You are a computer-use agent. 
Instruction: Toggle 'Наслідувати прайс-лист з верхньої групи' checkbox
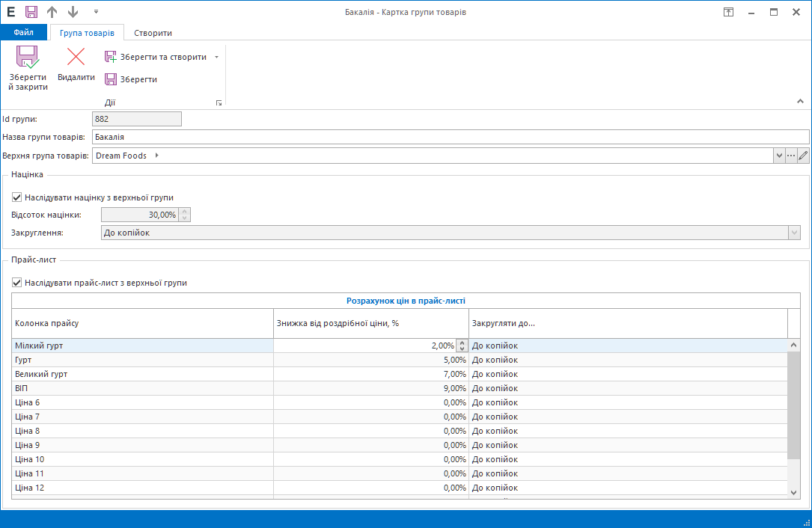pos(17,283)
